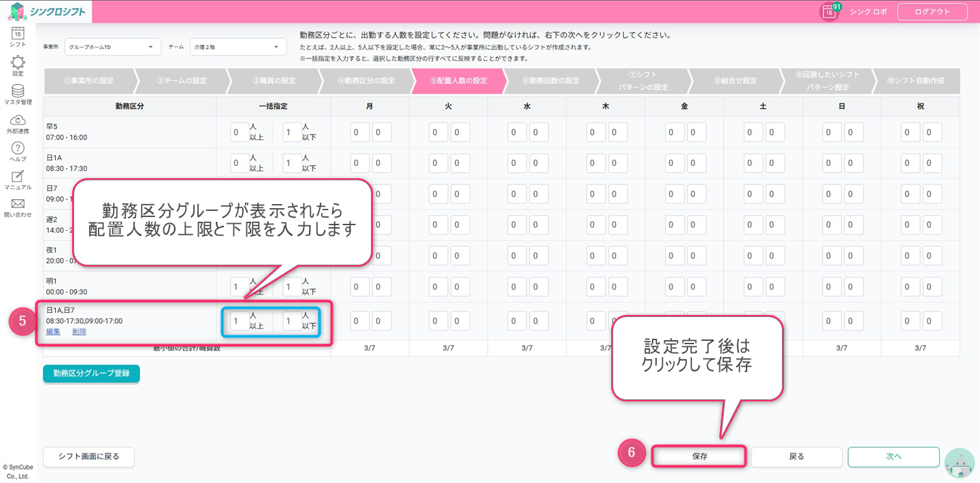Open the 設定 gear icon in sidebar
Screen dimensions: 980x483
click(18, 65)
